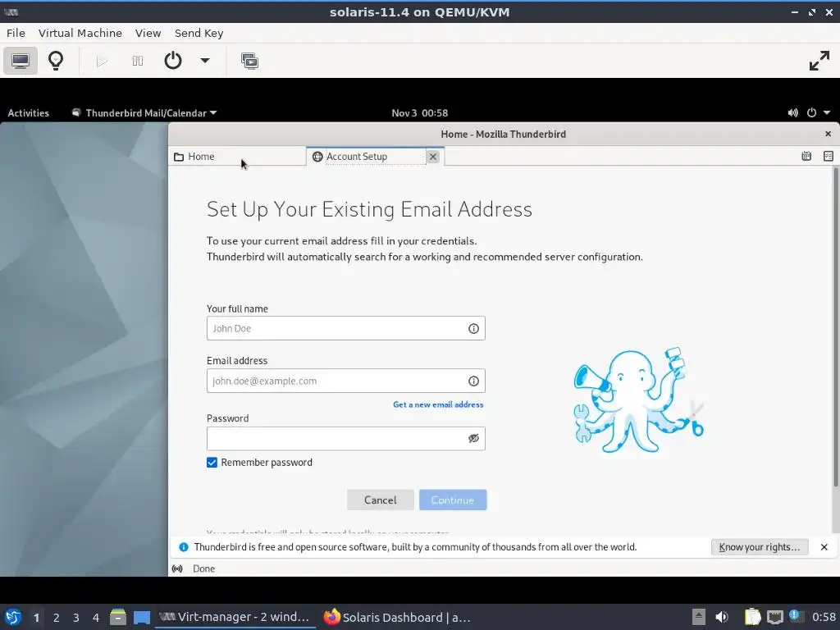Open the File menu
Image resolution: width=840 pixels, height=630 pixels.
click(x=16, y=33)
